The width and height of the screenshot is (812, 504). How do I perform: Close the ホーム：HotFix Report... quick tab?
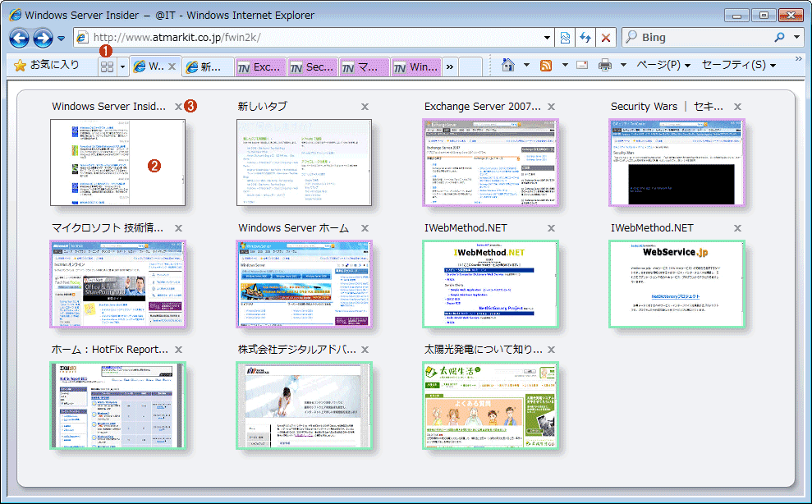(178, 350)
